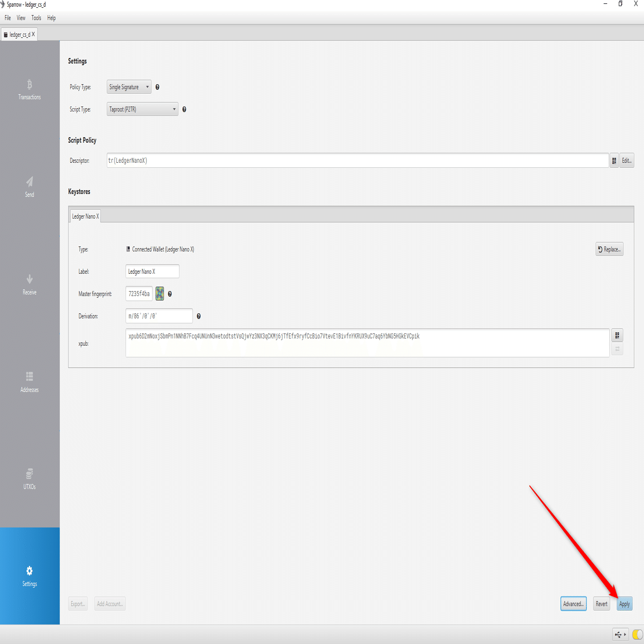Click the Policy Type help icon
The image size is (644, 644).
click(x=157, y=87)
